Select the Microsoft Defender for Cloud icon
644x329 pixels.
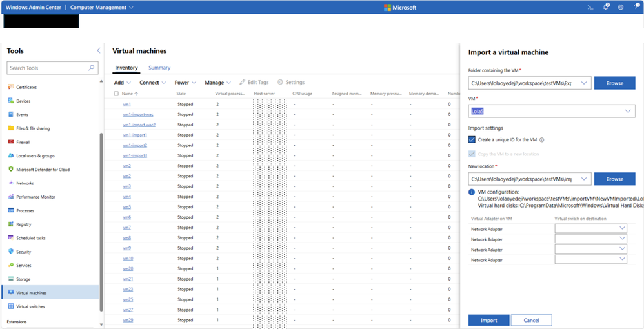[10, 170]
